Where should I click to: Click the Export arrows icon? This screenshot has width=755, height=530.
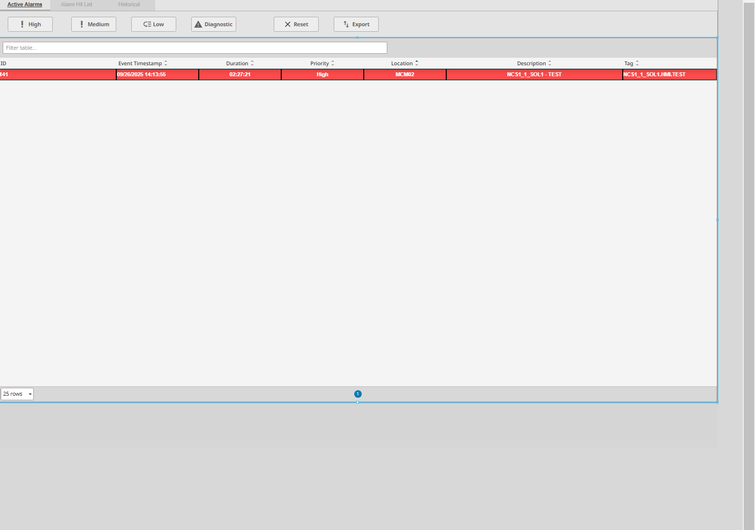[x=346, y=24]
